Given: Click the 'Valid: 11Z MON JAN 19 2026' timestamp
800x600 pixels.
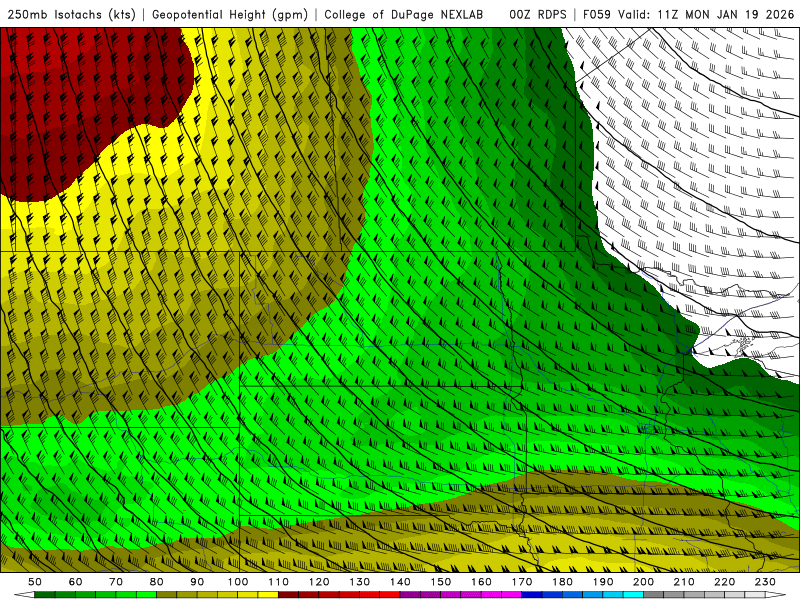Looking at the screenshot, I should 706,15.
